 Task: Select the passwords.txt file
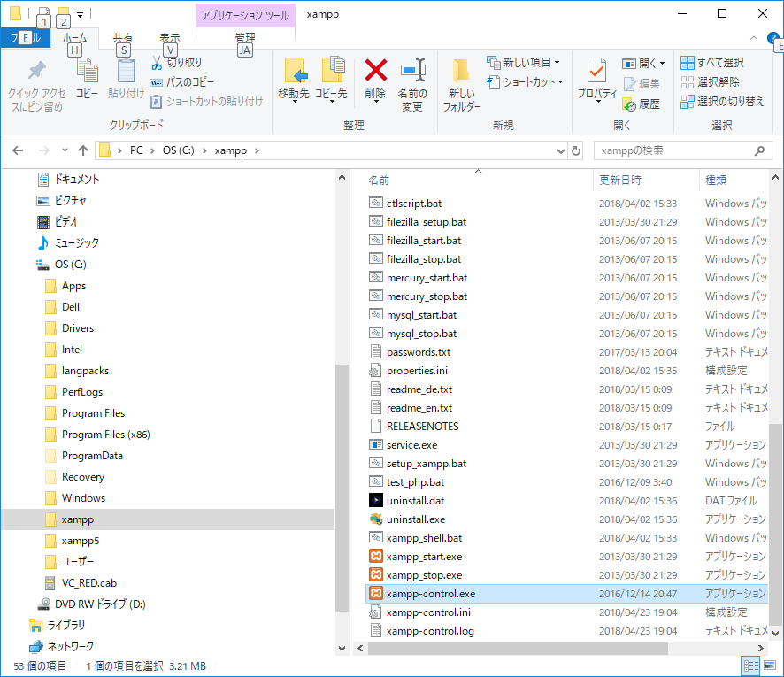coord(419,352)
